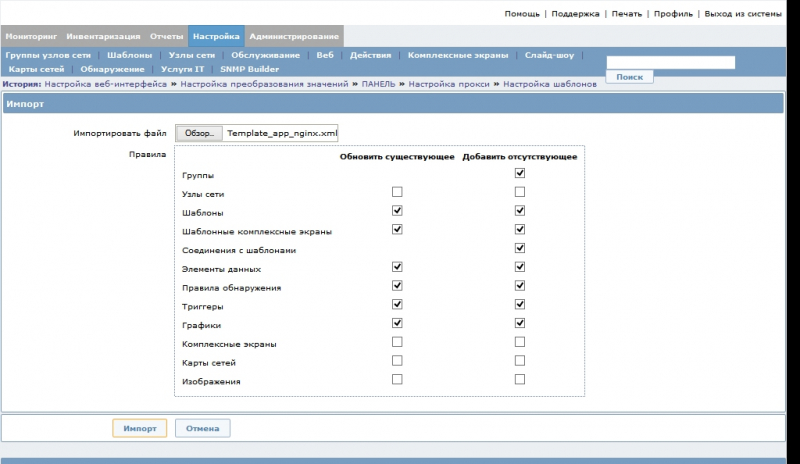Go to Шаблоны submenu item

click(130, 55)
